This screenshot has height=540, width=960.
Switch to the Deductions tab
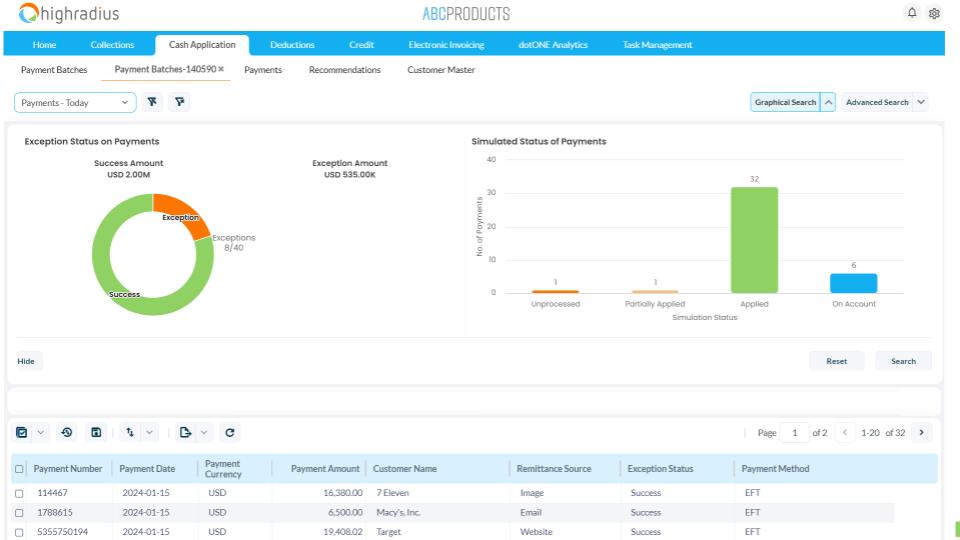pyautogui.click(x=292, y=44)
